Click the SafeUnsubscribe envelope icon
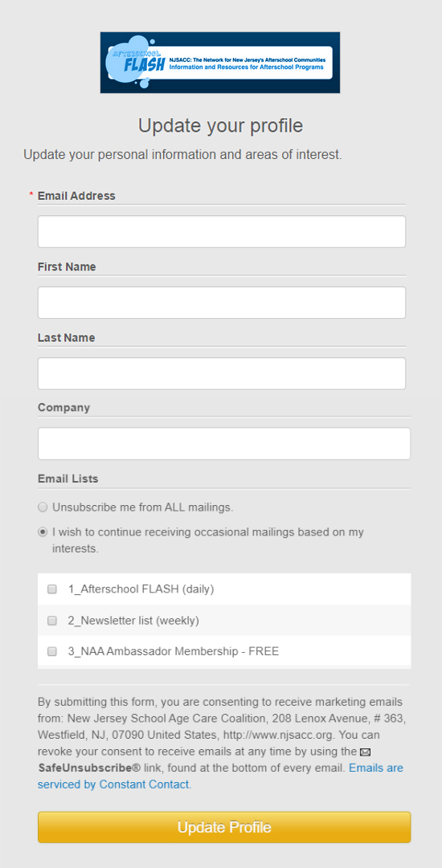 [x=365, y=752]
